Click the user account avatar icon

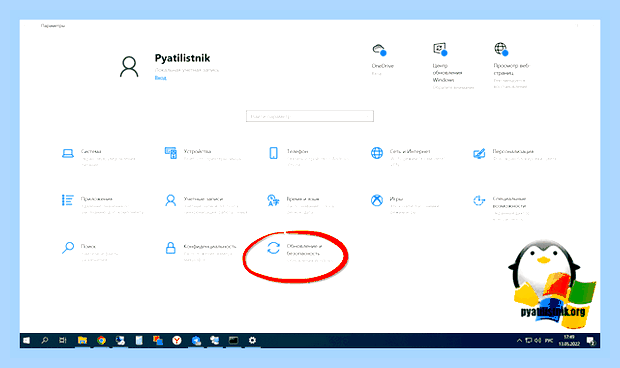pyautogui.click(x=129, y=66)
